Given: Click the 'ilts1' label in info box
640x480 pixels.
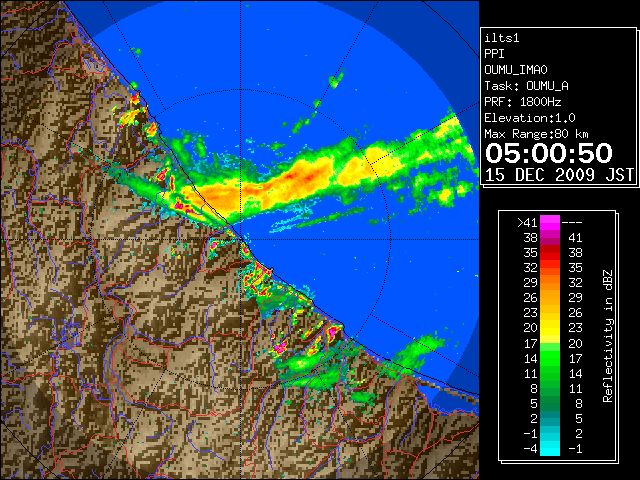Looking at the screenshot, I should tap(502, 38).
